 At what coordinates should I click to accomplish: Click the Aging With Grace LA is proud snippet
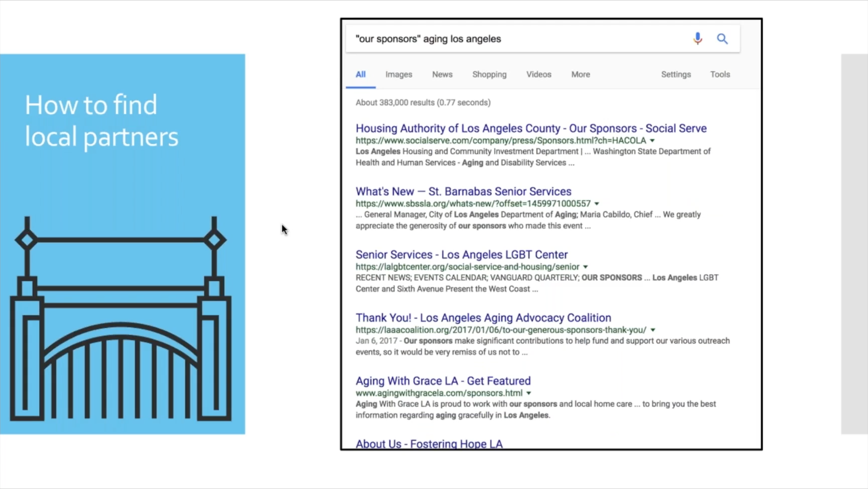[535, 409]
